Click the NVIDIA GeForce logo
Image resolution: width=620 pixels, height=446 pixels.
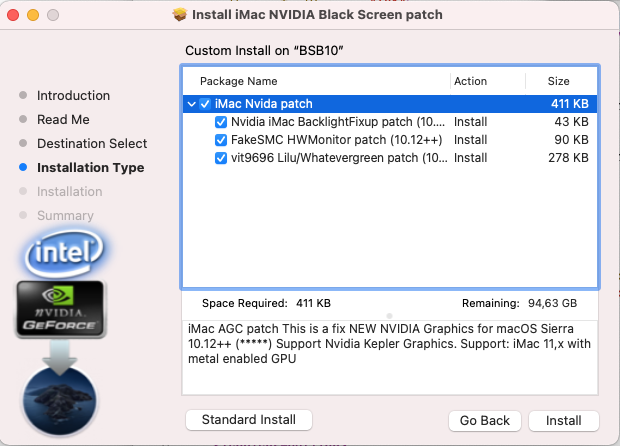[61, 309]
